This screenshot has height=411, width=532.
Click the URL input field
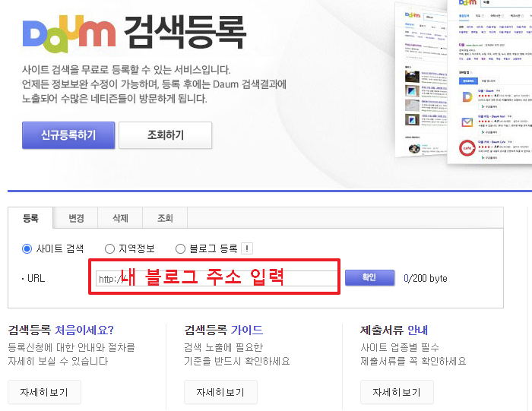[217, 279]
